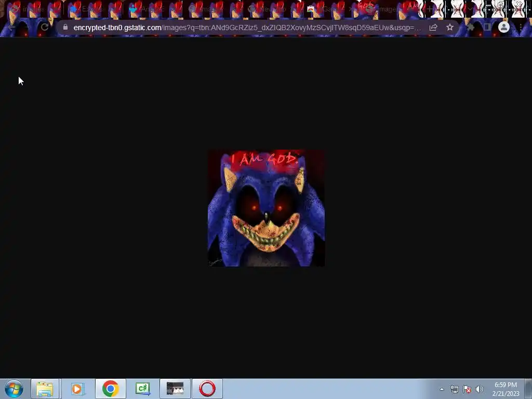Screen dimensions: 532x399
Task: Open the pixel-art thumbnail taskbar app
Action: pyautogui.click(x=175, y=389)
